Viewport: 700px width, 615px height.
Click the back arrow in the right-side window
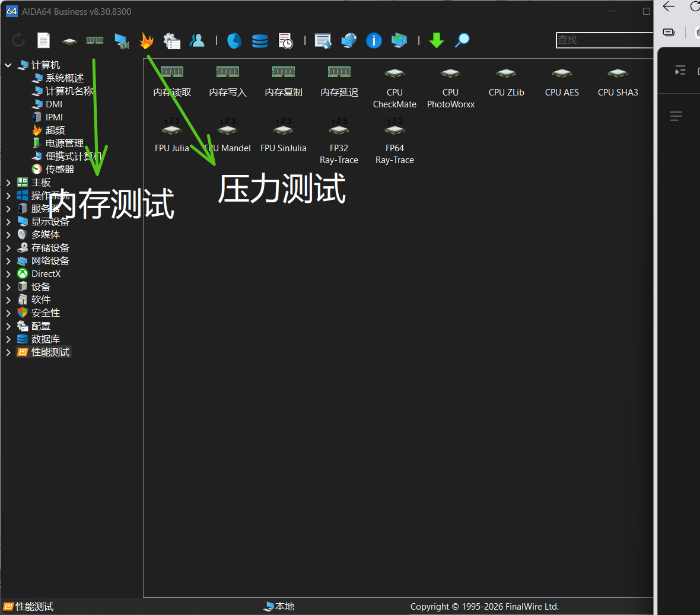click(669, 7)
